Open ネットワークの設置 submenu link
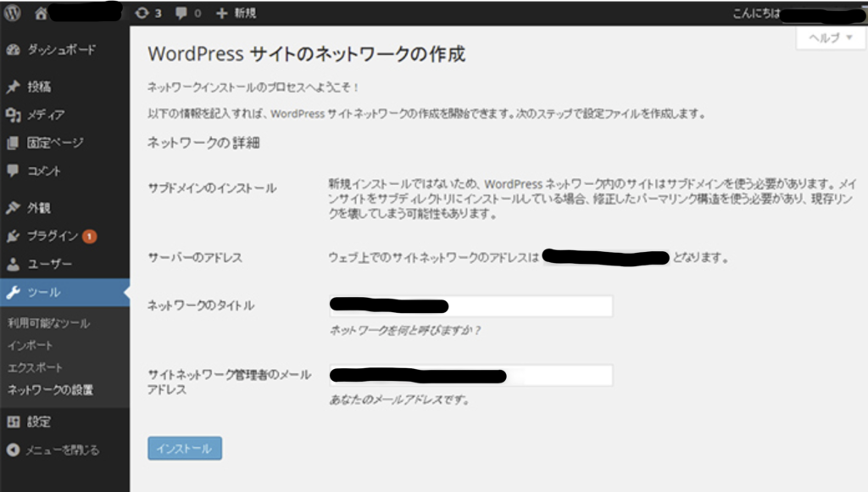The image size is (868, 492). pos(50,390)
